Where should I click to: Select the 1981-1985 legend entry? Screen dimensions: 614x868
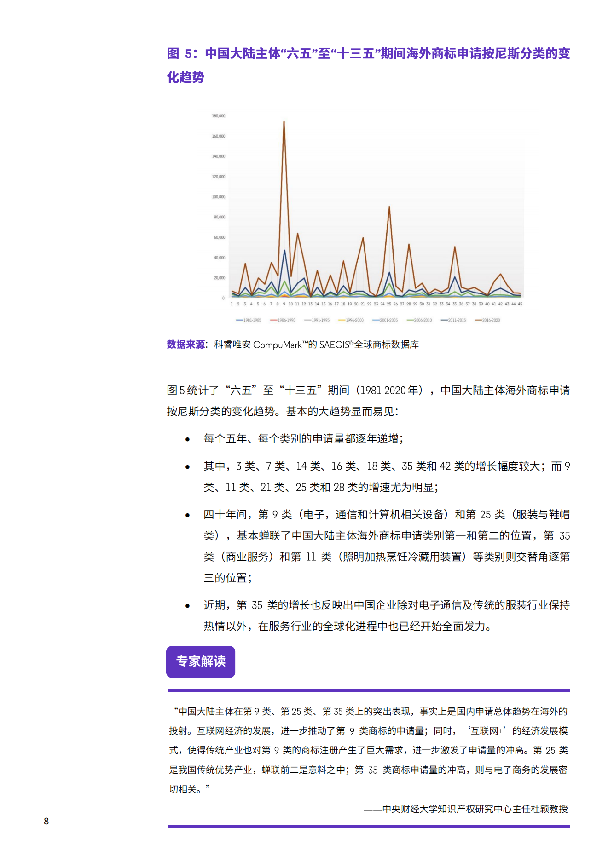(249, 320)
